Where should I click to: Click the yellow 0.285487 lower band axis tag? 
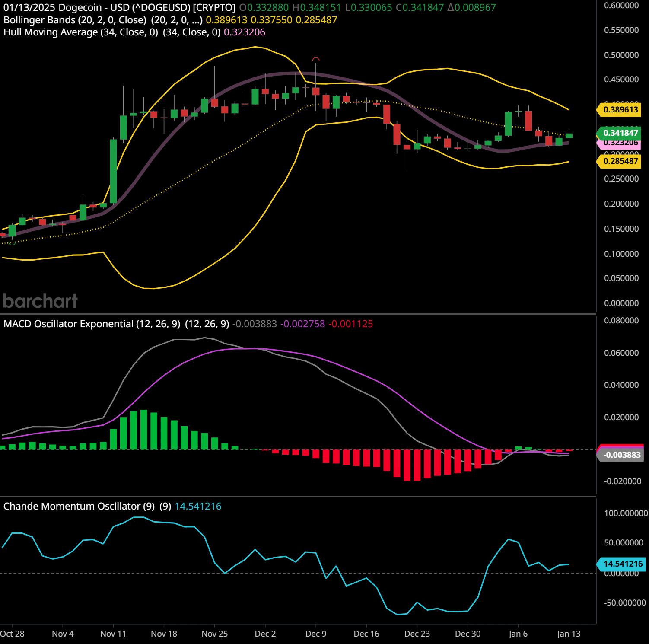[x=619, y=161]
